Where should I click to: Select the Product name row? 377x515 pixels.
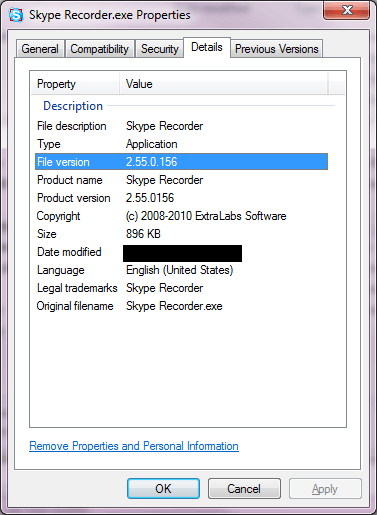(181, 180)
